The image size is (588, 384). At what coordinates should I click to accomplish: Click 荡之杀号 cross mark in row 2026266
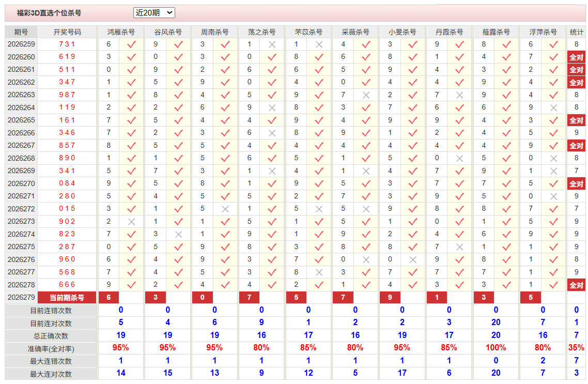[x=272, y=133]
